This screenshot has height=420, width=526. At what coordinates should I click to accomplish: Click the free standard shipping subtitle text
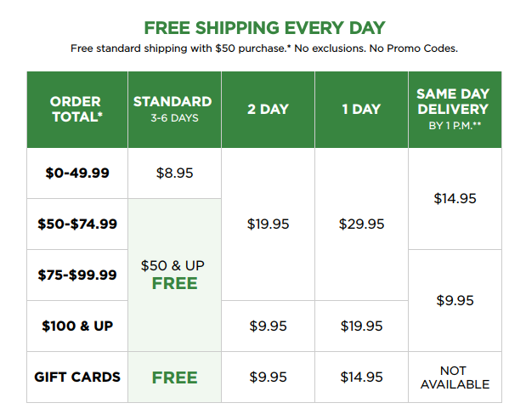pyautogui.click(x=264, y=48)
